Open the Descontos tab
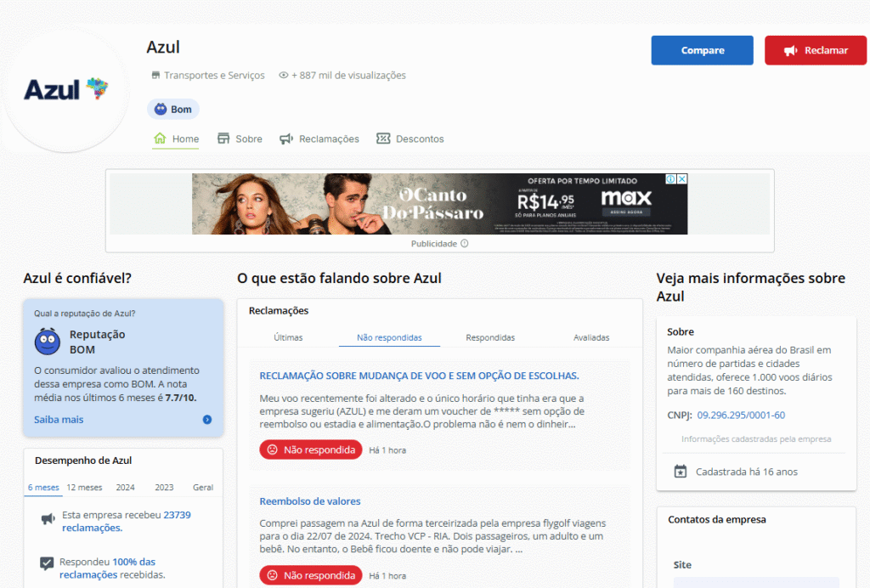The height and width of the screenshot is (588, 870). [410, 139]
